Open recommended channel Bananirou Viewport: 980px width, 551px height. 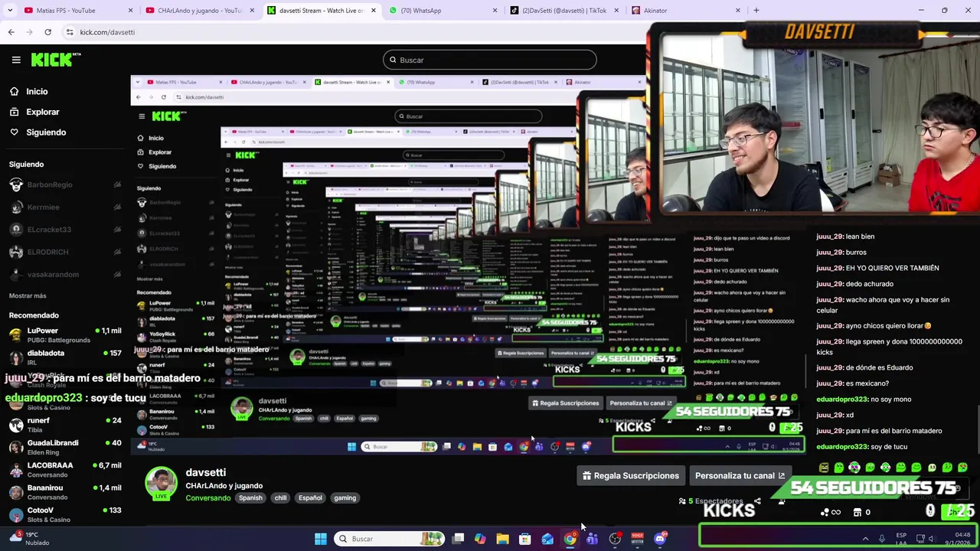[64, 492]
